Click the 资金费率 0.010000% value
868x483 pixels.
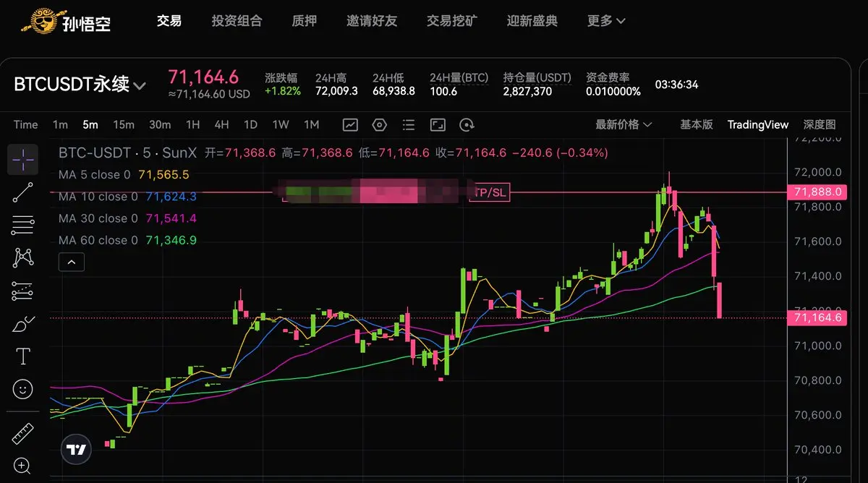[x=613, y=91]
